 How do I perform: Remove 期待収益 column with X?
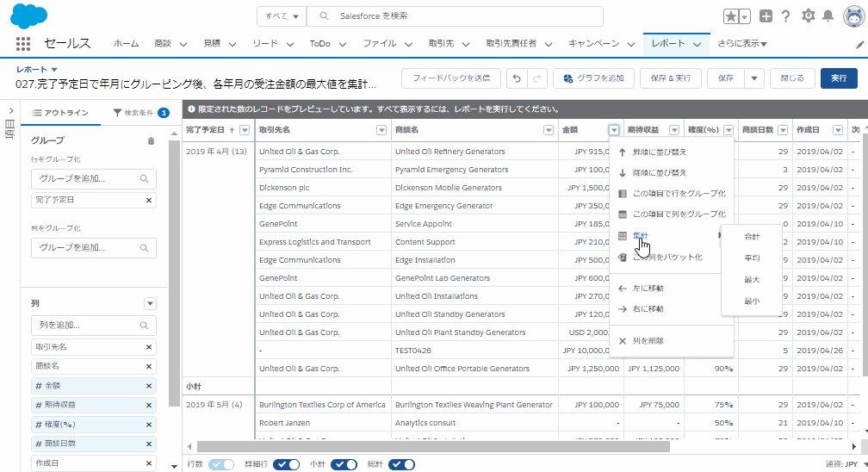coord(149,405)
